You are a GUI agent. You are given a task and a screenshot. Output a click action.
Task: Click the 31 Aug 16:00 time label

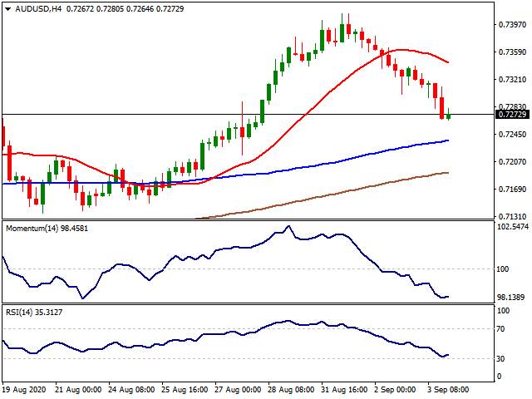(x=345, y=390)
